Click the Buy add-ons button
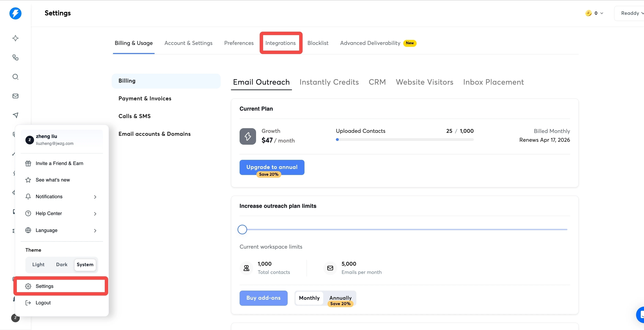 pos(263,298)
